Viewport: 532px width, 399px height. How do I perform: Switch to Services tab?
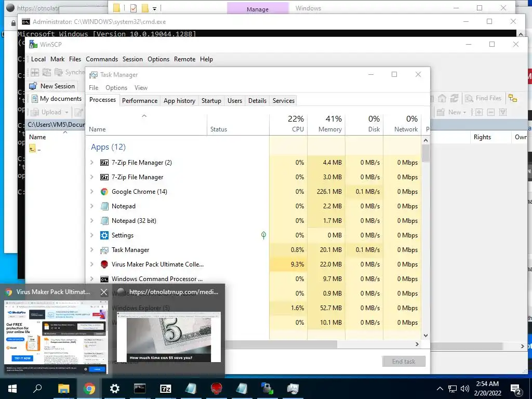[284, 101]
